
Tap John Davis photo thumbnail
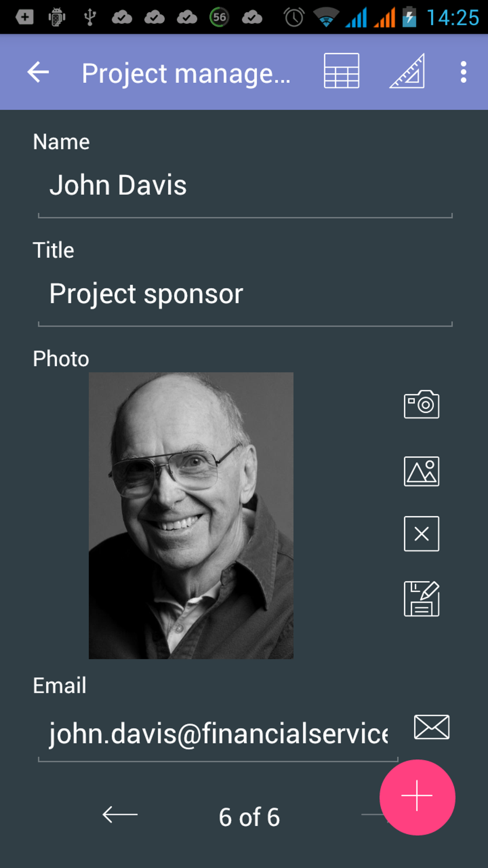pyautogui.click(x=191, y=516)
